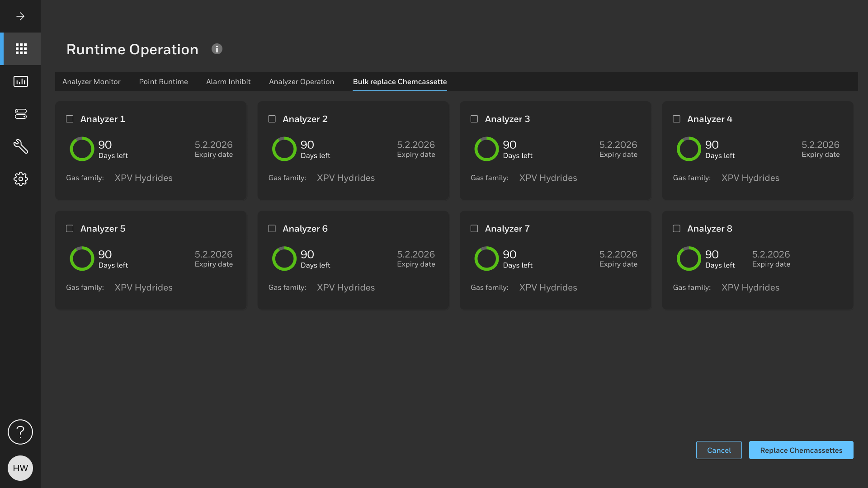The image size is (868, 488).
Task: Open the toggle switches sidebar icon
Action: click(x=21, y=114)
